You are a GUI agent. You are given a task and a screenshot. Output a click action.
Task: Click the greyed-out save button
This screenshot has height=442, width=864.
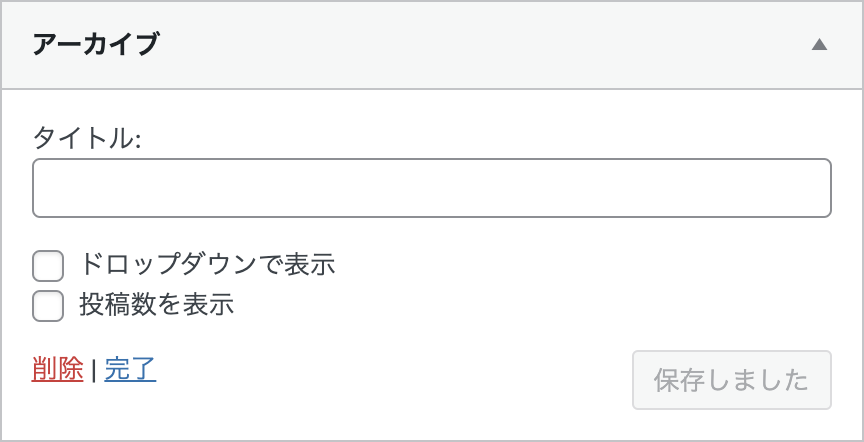point(731,380)
